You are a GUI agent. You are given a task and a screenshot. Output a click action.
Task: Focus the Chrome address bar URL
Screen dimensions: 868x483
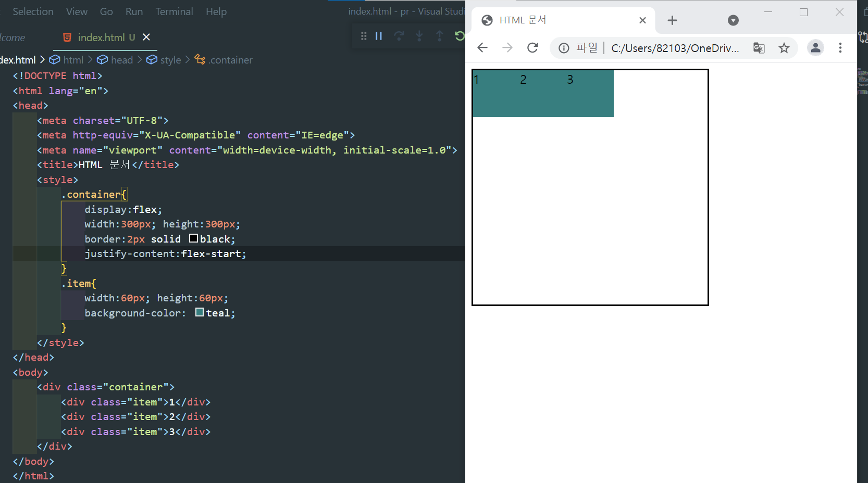pyautogui.click(x=675, y=48)
